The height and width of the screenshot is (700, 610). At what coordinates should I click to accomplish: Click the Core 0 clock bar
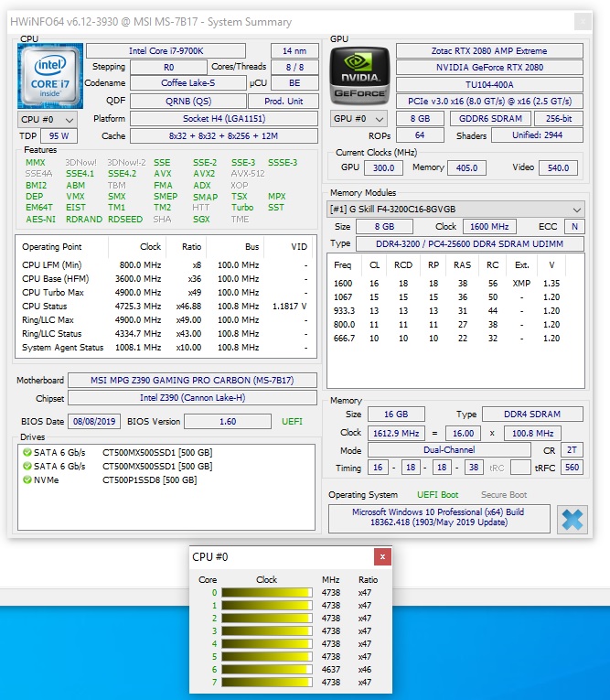pos(266,592)
